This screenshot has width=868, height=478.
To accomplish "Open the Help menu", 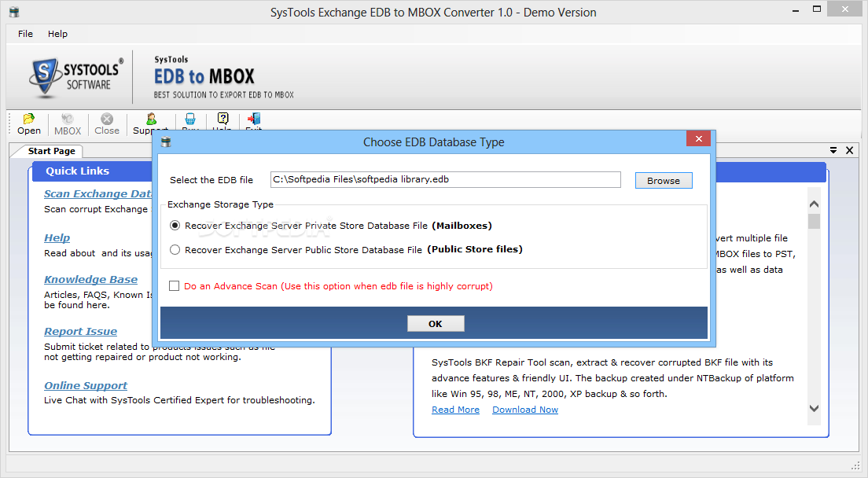I will point(57,34).
